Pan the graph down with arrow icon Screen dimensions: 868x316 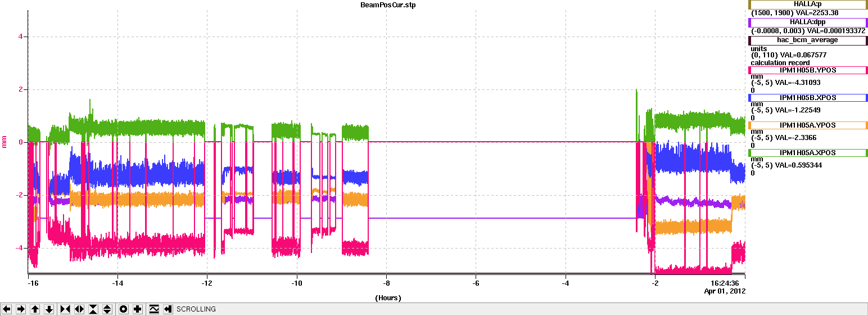tap(49, 309)
